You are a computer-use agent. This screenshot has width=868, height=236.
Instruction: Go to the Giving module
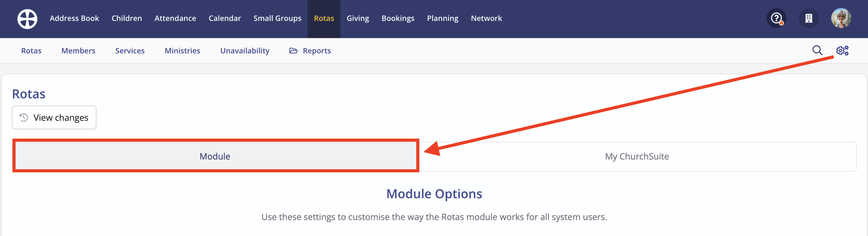[358, 18]
